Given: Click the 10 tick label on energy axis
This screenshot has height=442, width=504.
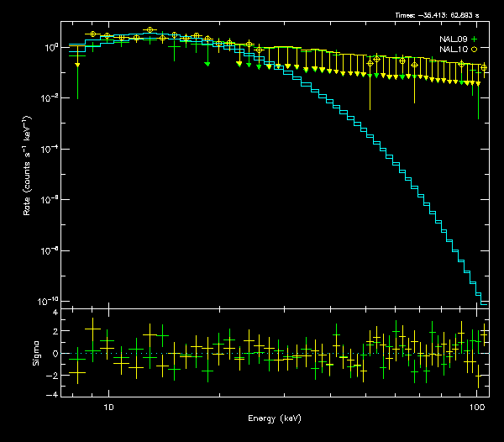Looking at the screenshot, I should click(108, 408).
